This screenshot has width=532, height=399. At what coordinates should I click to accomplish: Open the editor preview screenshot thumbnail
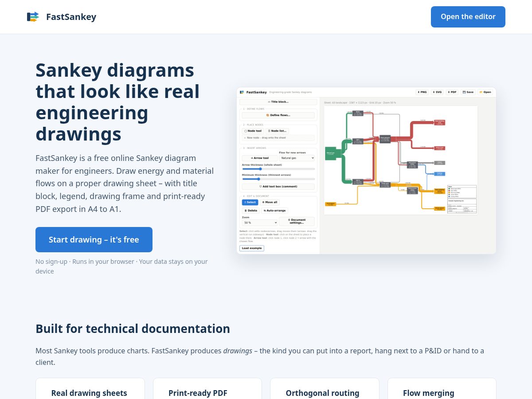tap(366, 171)
